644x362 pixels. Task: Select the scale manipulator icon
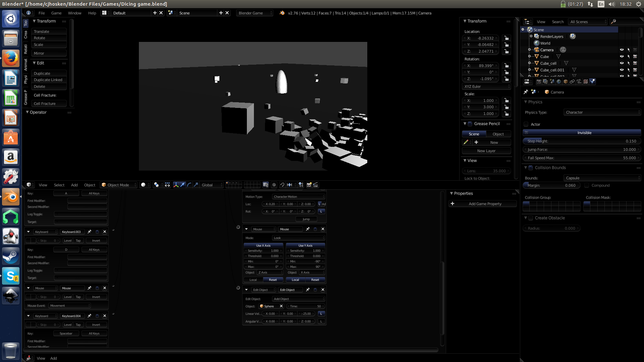coord(196,185)
